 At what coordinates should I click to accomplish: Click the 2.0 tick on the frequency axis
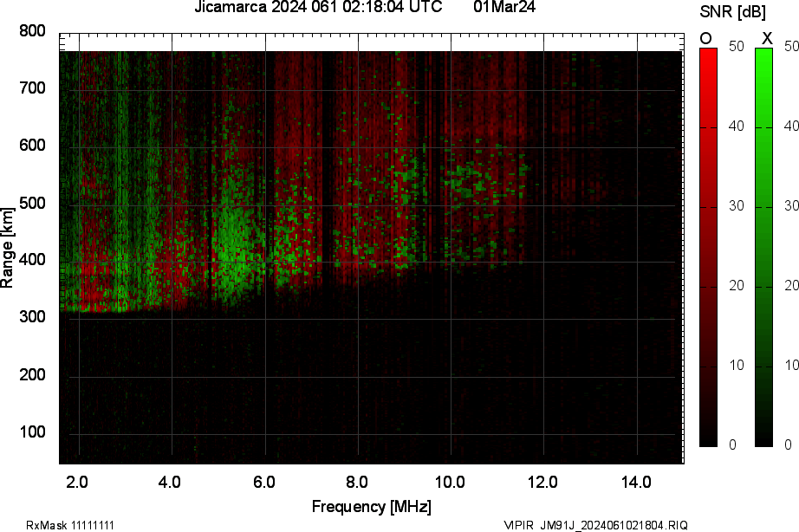click(x=77, y=482)
